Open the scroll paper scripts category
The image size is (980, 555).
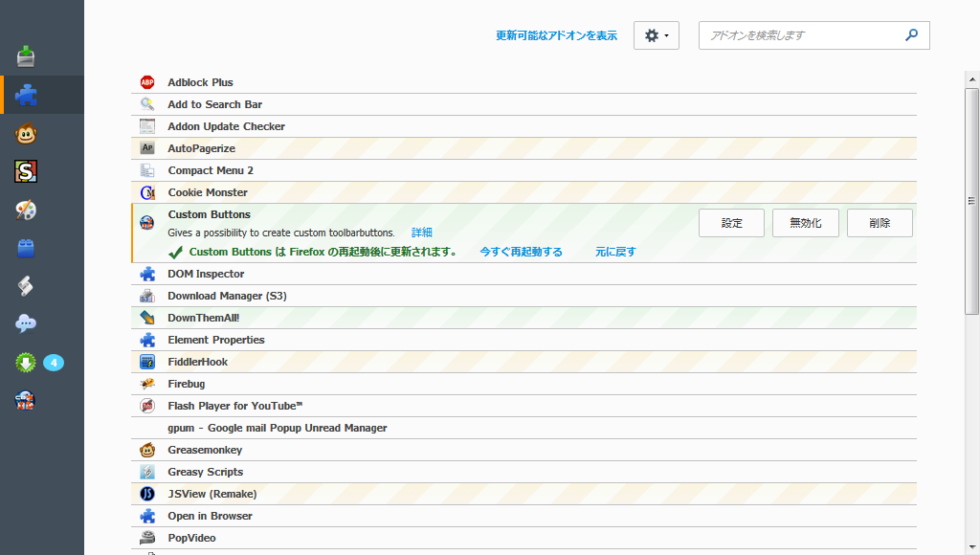click(x=26, y=286)
